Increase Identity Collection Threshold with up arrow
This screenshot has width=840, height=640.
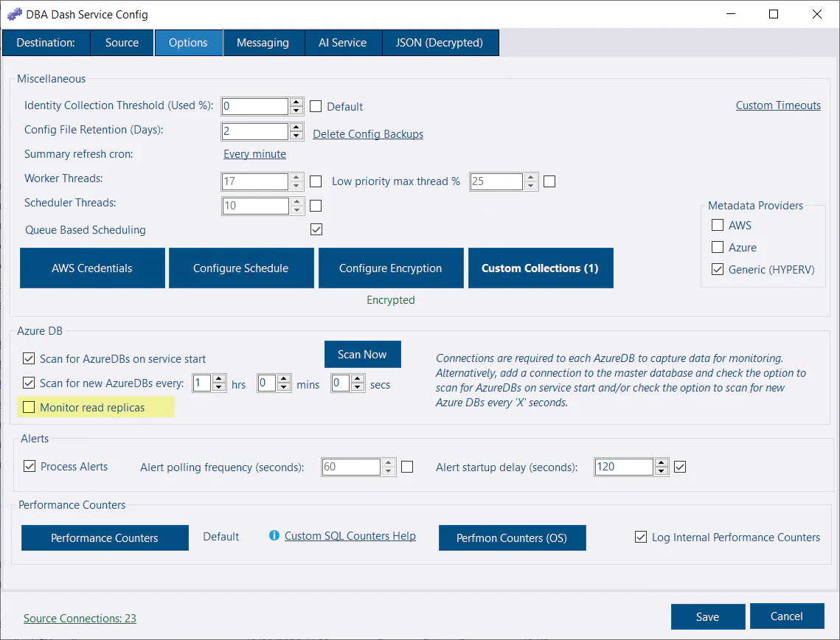point(296,102)
